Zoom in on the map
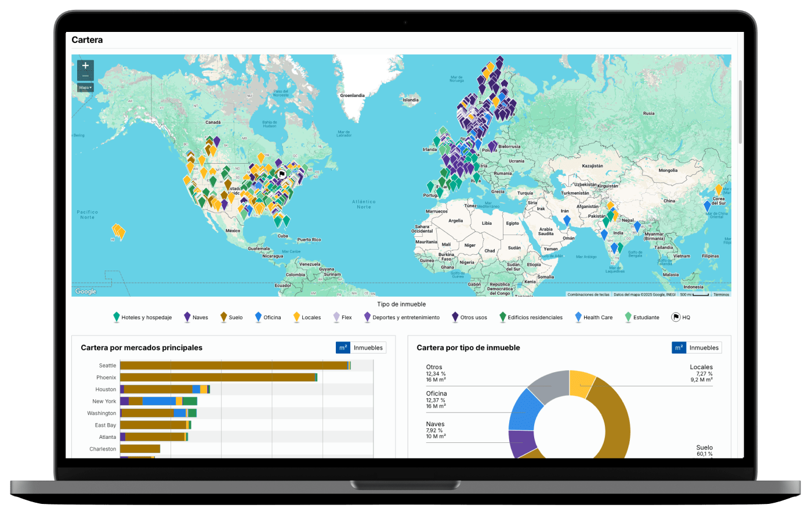The width and height of the screenshot is (812, 519). [x=85, y=66]
